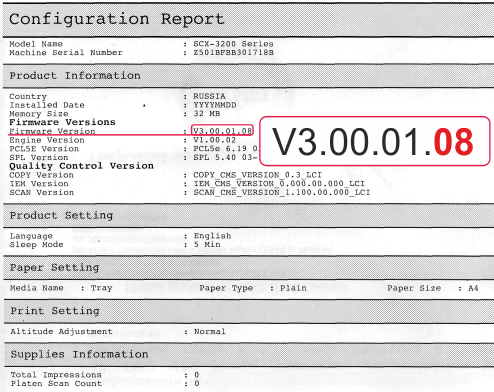The width and height of the screenshot is (494, 392).
Task: Select the 'SCAN Version' label
Action: point(41,193)
